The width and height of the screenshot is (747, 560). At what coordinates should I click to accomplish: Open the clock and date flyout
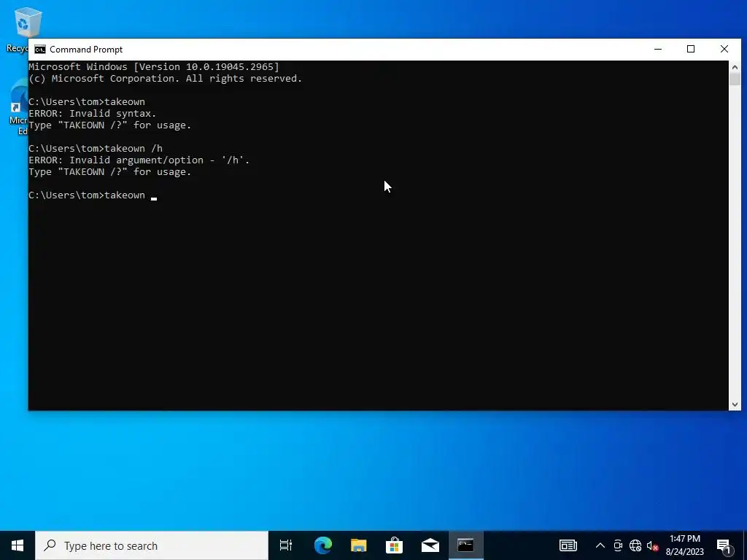pyautogui.click(x=684, y=545)
